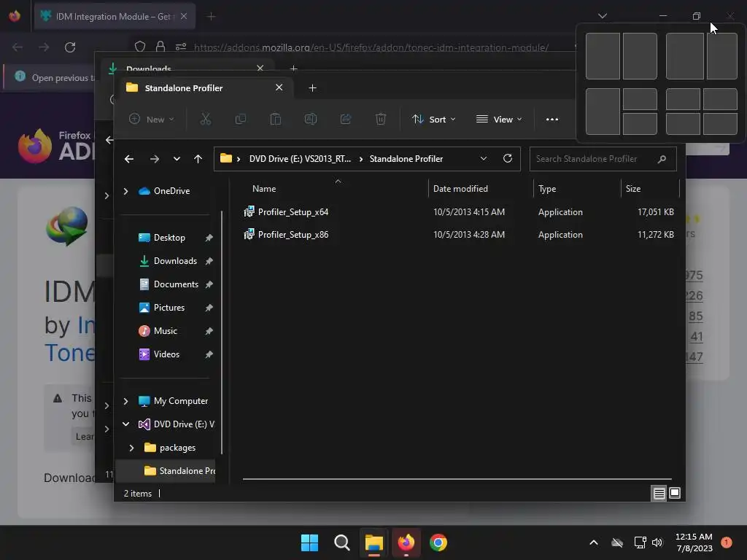Select the Profiler_Setup_x86 application icon
The width and height of the screenshot is (747, 560).
(x=249, y=234)
